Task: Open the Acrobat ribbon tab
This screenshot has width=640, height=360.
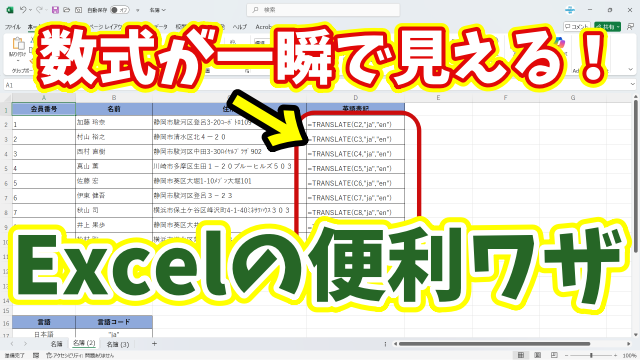Action: point(264,27)
